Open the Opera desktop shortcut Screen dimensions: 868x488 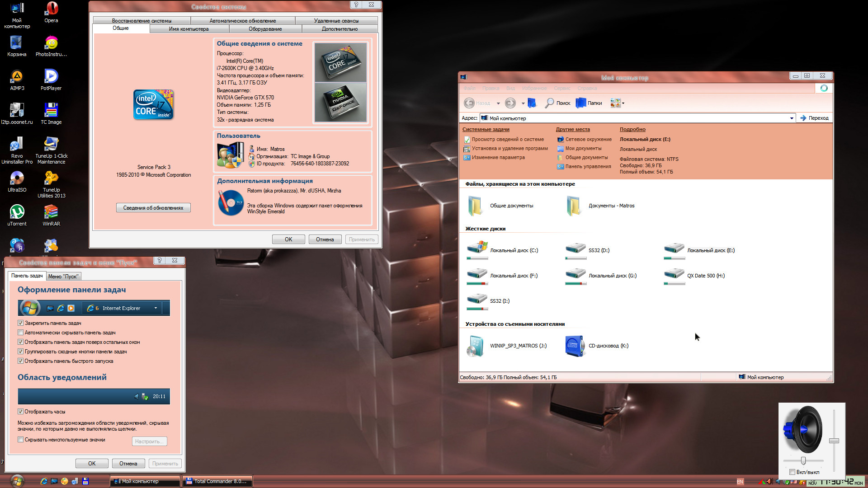[x=51, y=12]
